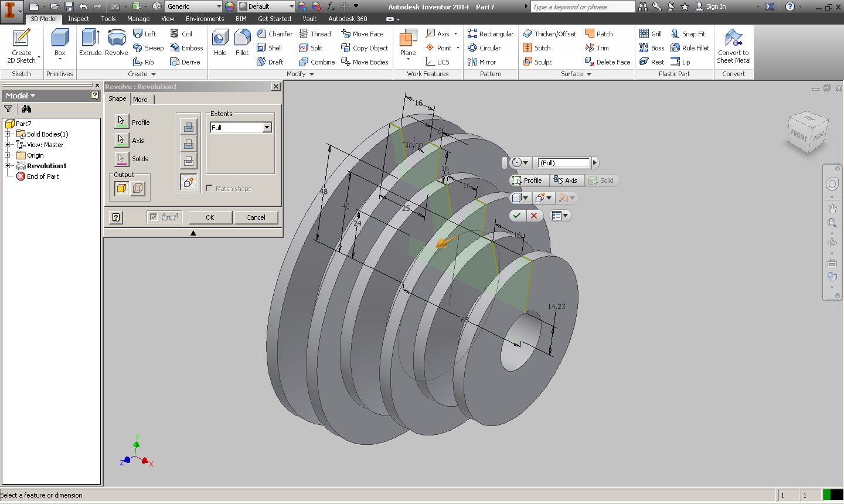Activate the Profile selector in dialog
This screenshot has width=844, height=504.
coord(121,122)
